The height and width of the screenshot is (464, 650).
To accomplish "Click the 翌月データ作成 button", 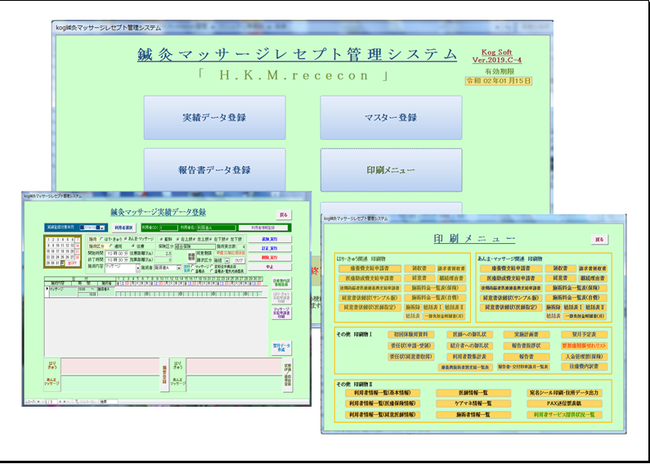I will [281, 347].
